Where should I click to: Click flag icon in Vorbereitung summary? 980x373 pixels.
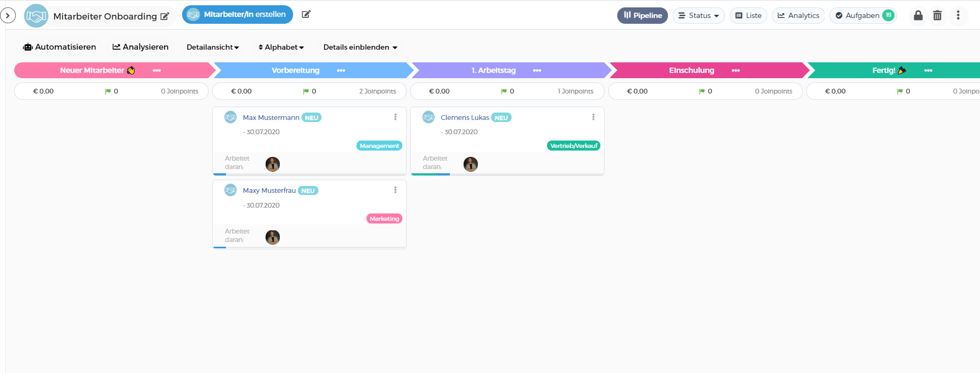(x=306, y=91)
